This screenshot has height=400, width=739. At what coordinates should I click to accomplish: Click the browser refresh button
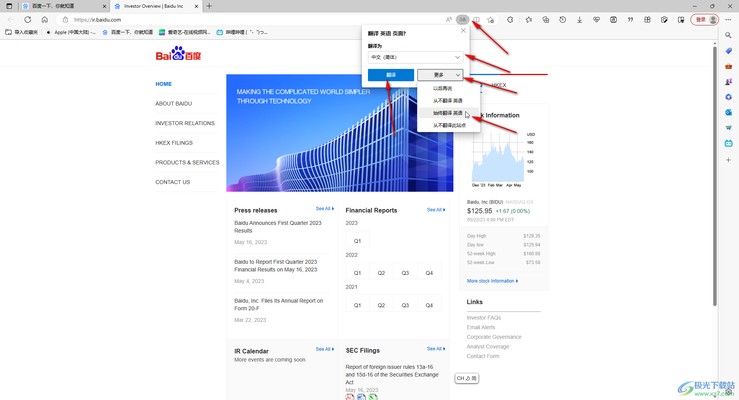28,19
